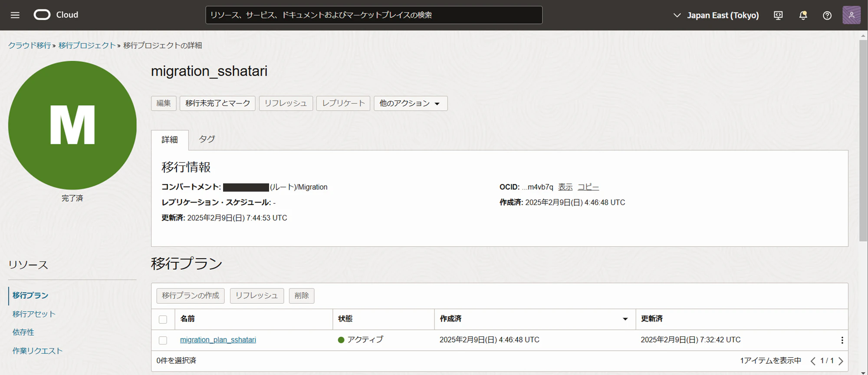Select 移行アセット in resources list
868x375 pixels.
pyautogui.click(x=34, y=314)
